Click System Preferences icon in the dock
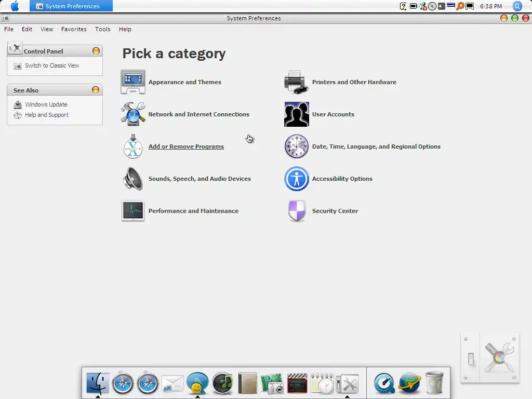 [347, 384]
